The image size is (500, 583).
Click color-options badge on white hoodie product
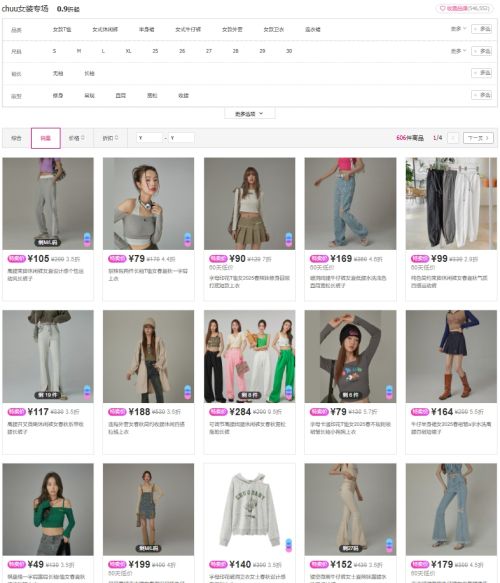288,545
